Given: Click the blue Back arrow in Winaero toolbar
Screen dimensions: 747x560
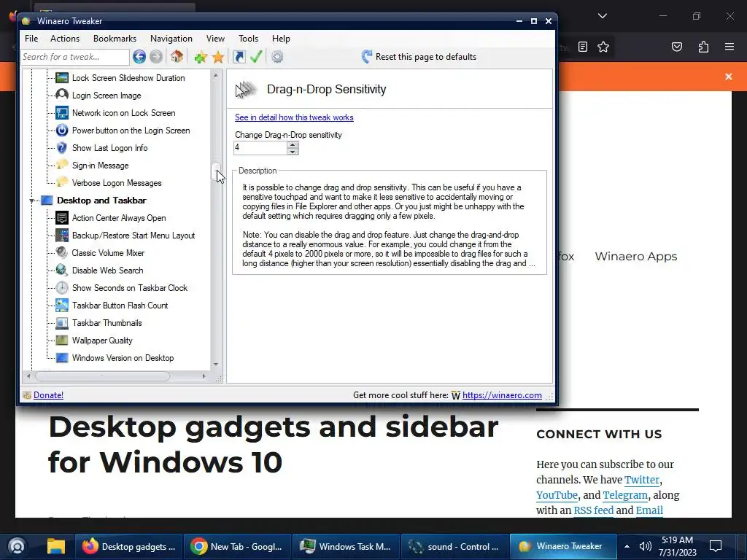Looking at the screenshot, I should pyautogui.click(x=139, y=57).
